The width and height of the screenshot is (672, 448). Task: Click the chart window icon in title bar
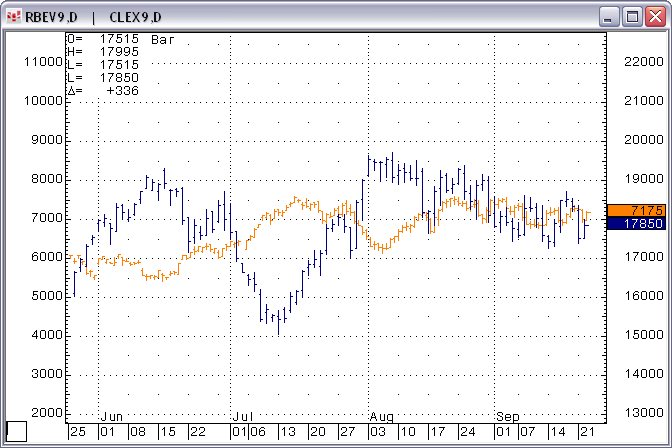(x=13, y=16)
